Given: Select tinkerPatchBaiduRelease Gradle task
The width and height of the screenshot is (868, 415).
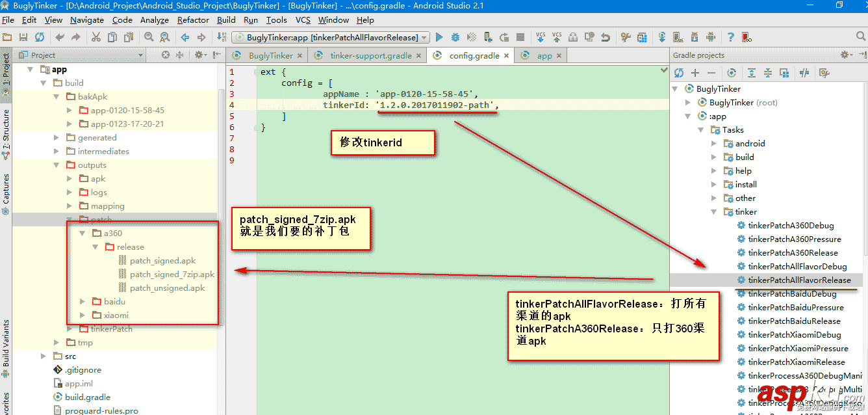Looking at the screenshot, I should [x=794, y=321].
